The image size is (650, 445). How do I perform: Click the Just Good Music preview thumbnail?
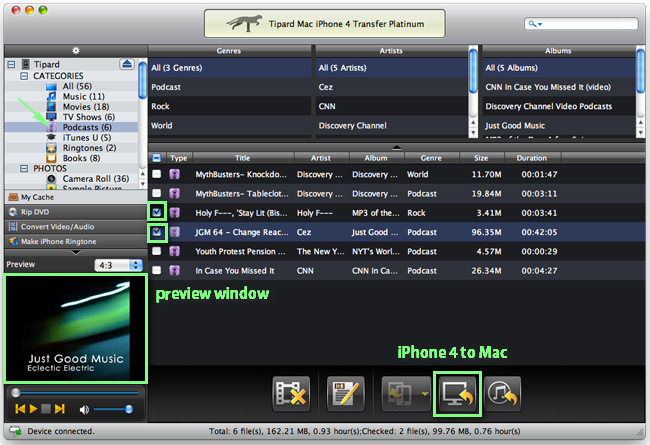[75, 328]
